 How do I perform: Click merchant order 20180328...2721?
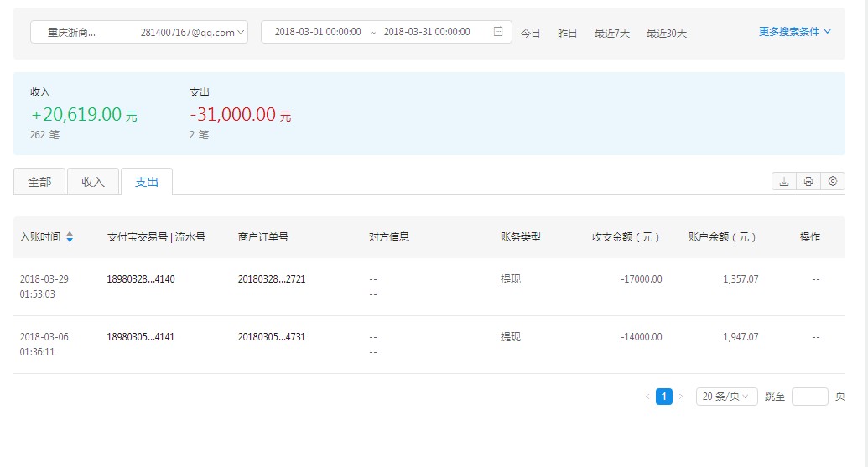point(272,279)
